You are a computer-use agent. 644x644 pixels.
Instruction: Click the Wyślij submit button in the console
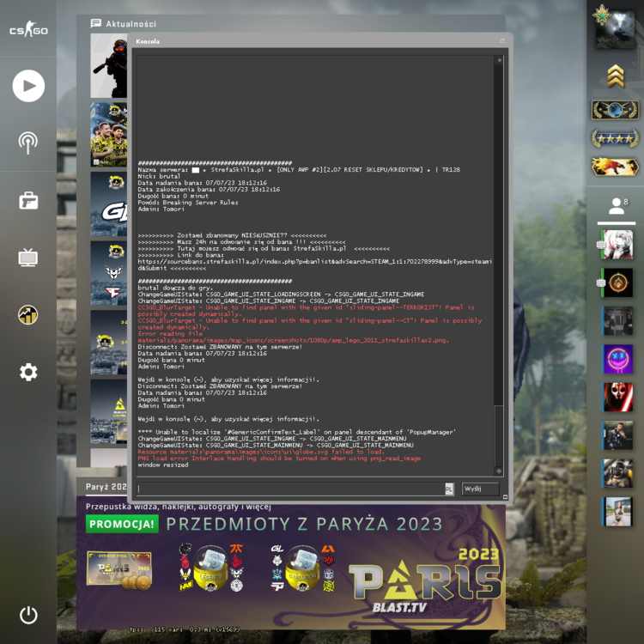coord(480,489)
